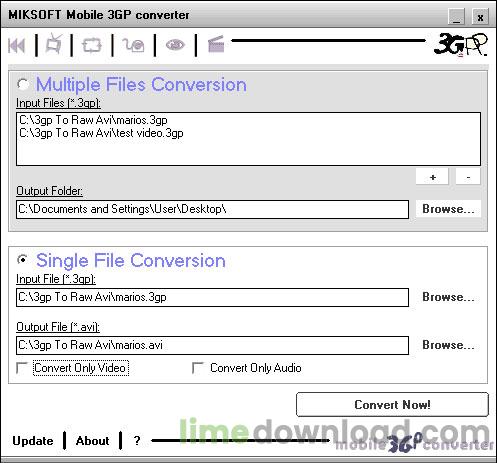The image size is (497, 463).
Task: Click the TV set toolbar icon
Action: (54, 44)
